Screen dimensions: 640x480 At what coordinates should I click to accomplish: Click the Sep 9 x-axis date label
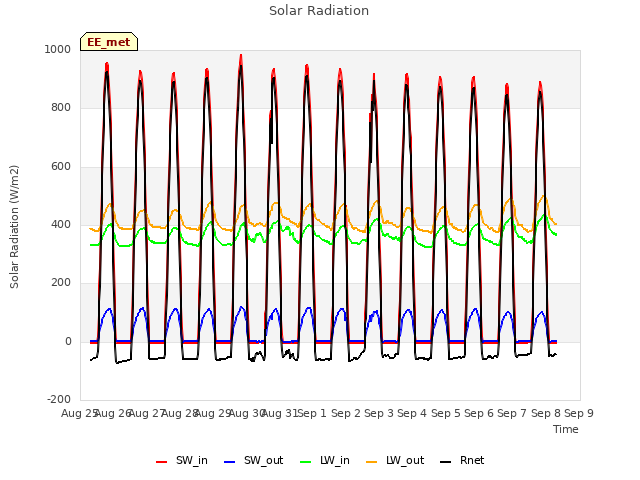[x=579, y=413]
